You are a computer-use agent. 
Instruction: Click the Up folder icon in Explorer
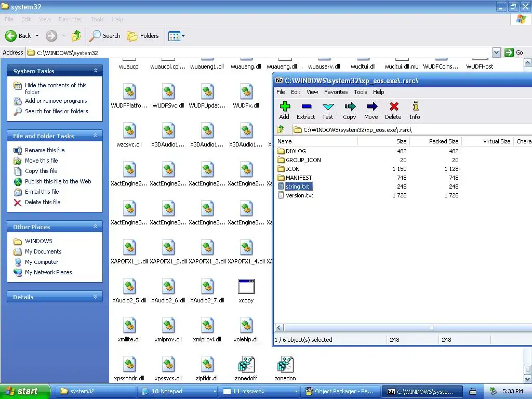(76, 36)
